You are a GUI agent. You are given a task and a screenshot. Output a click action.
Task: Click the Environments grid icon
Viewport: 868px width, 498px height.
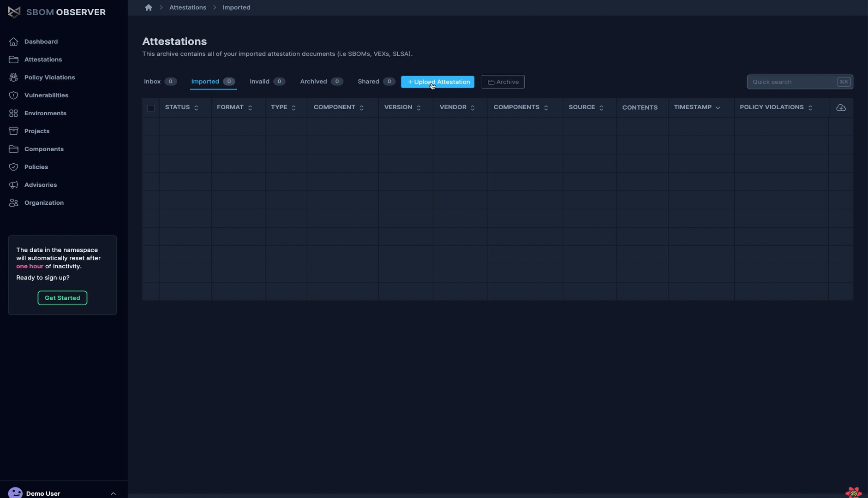13,113
